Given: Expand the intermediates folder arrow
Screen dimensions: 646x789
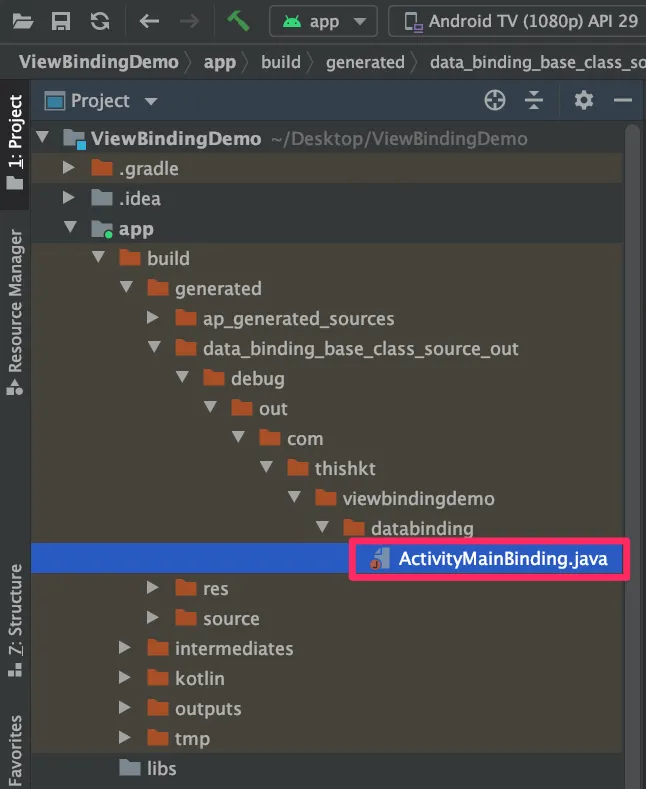Looking at the screenshot, I should 124,648.
